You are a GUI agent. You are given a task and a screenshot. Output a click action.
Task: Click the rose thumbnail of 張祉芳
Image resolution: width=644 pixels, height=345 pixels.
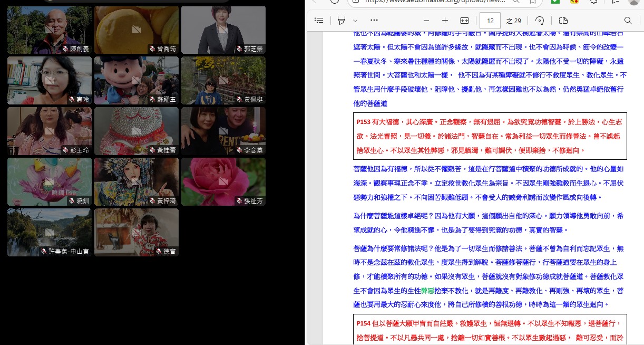coord(223,181)
